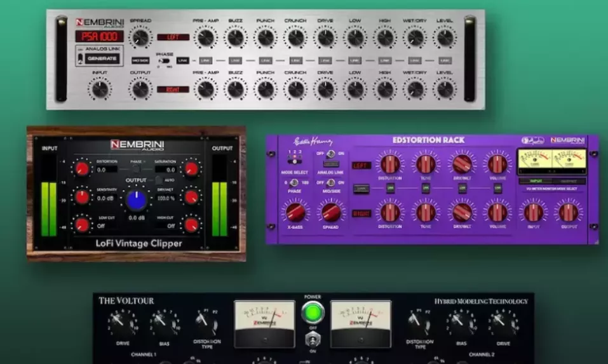
Task: Click the Dry/Wet 100.0 % value field
Action: tap(166, 198)
